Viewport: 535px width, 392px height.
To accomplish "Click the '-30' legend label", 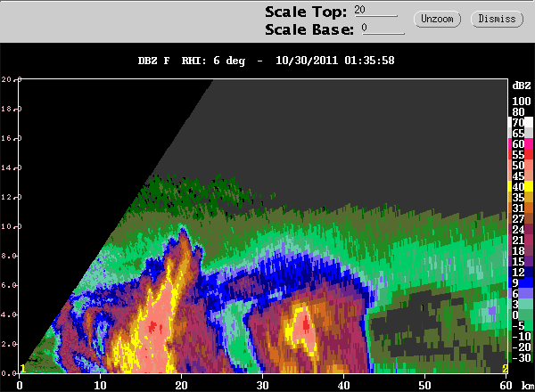I will 522,357.
